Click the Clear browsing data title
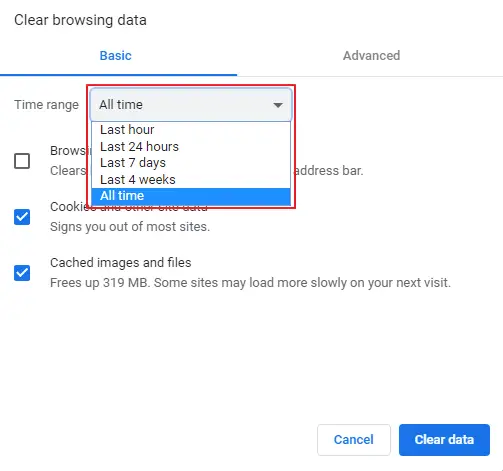Image resolution: width=503 pixels, height=471 pixels. 80,20
